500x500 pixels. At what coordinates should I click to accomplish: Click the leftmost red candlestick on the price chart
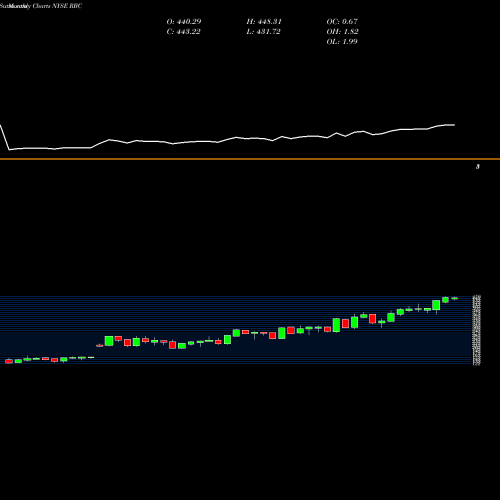[9, 361]
